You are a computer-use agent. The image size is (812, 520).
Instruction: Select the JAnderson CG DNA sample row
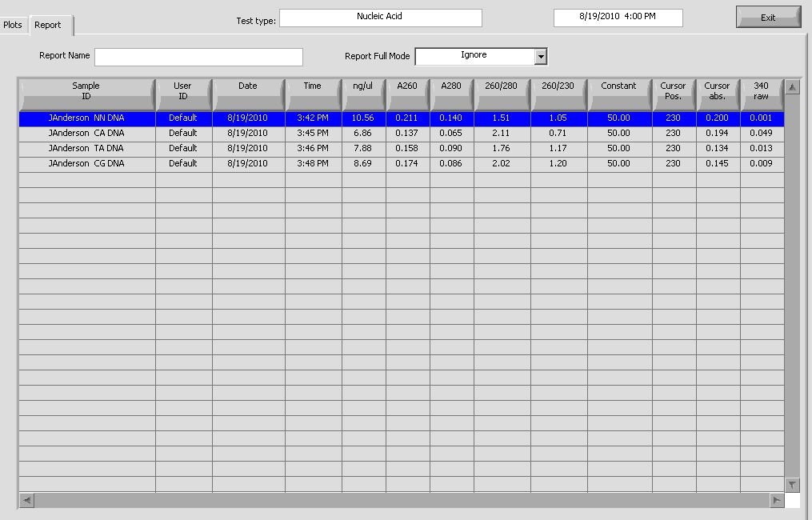pos(86,164)
